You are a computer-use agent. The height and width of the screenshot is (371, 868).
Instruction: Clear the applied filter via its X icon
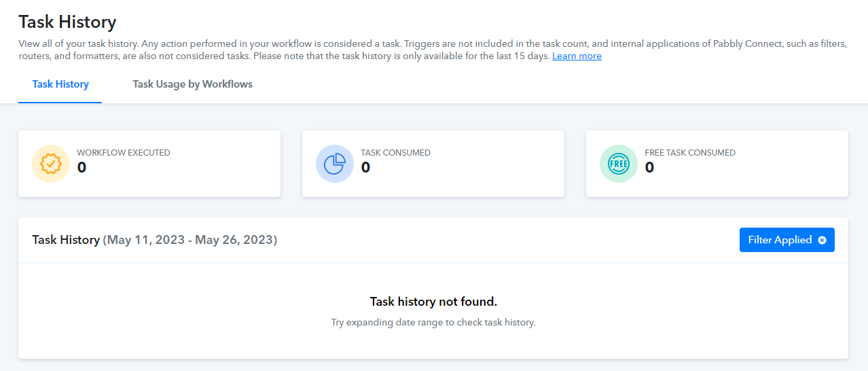coord(822,240)
